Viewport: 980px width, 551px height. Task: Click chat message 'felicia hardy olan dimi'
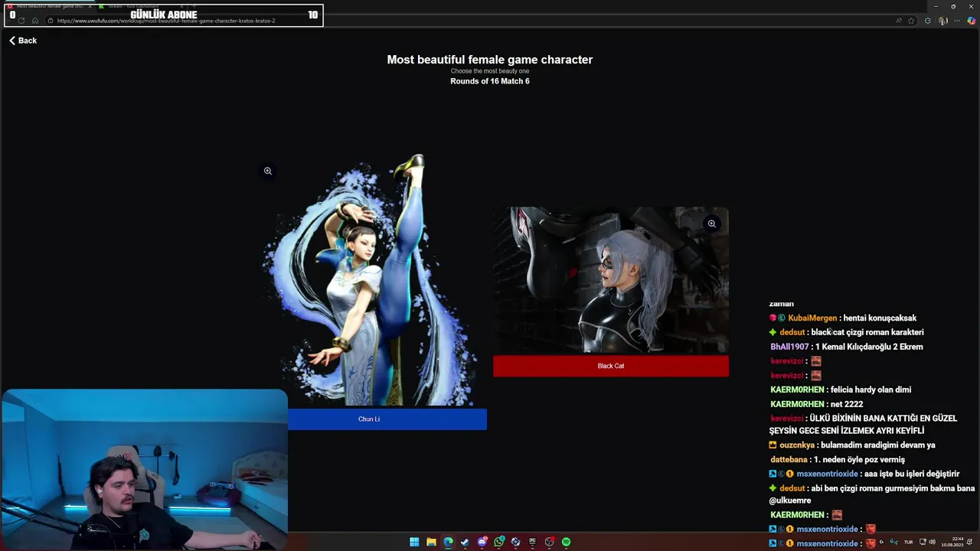coord(871,390)
